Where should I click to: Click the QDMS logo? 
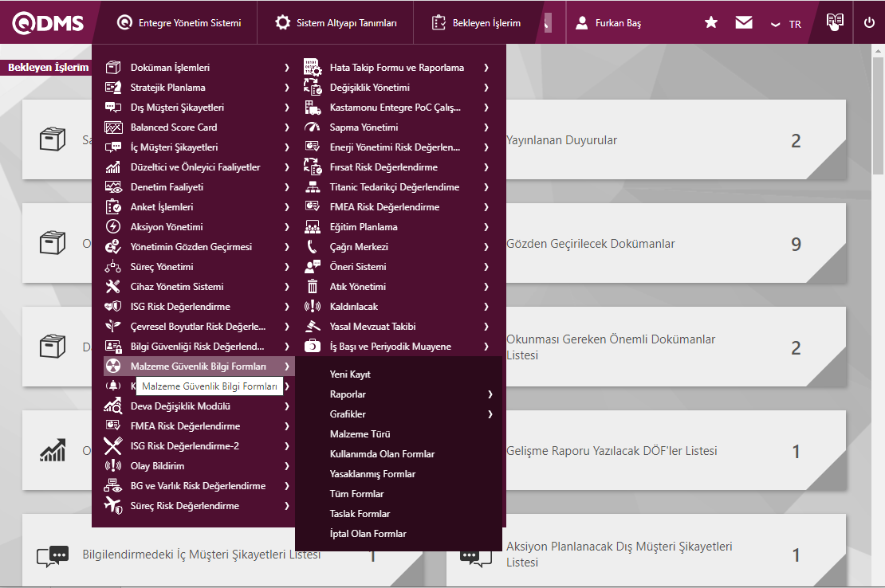48,23
